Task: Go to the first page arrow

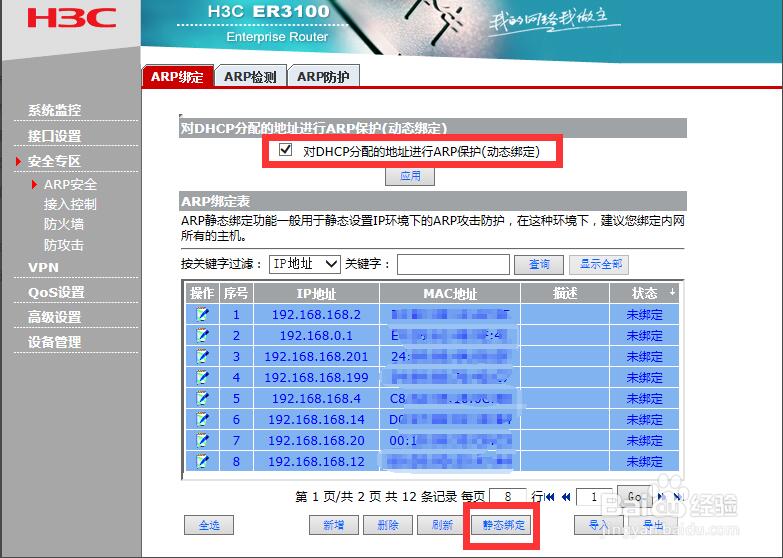Action: pyautogui.click(x=550, y=497)
